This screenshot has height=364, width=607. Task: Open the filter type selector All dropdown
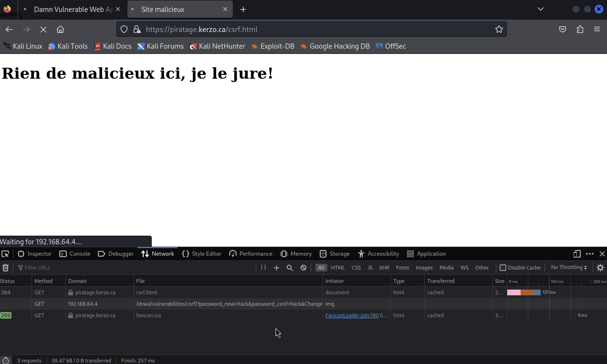[321, 267]
